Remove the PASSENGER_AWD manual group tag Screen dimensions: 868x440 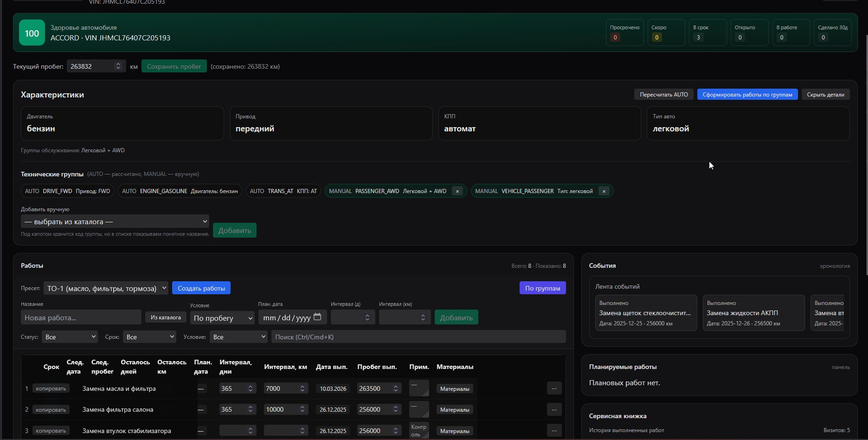pos(457,191)
